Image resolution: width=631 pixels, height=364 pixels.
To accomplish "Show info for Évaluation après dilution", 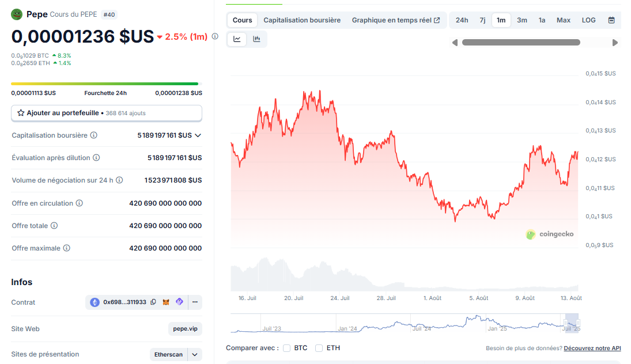I will tap(96, 158).
